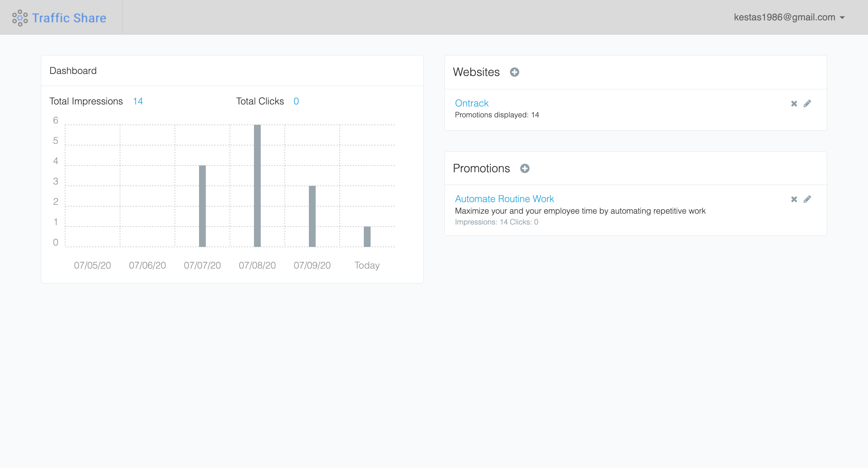Viewport: 868px width, 468px height.
Task: Add a new website with plus icon
Action: (x=514, y=72)
